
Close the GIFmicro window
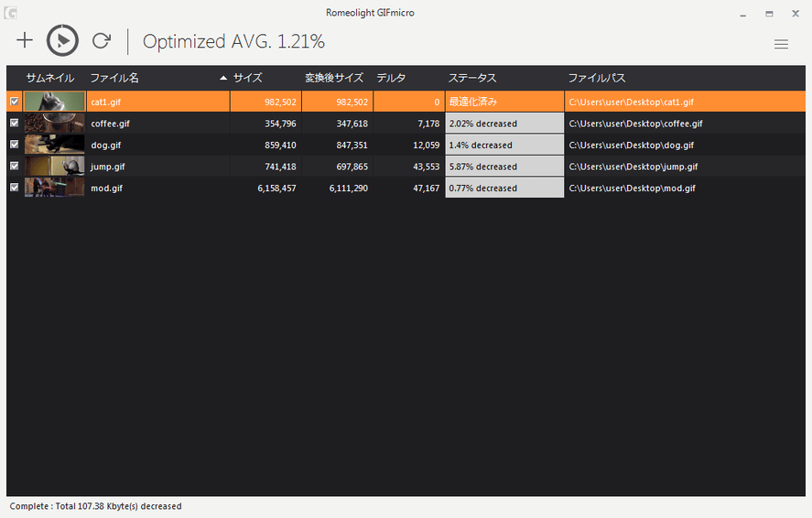[796, 14]
